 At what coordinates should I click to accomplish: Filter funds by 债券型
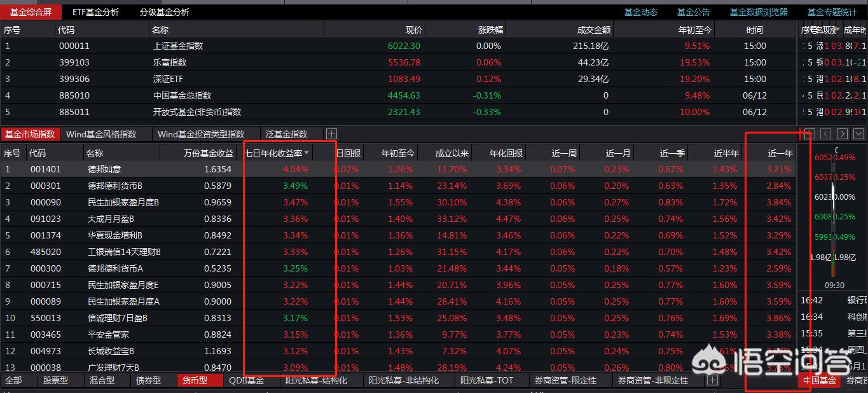click(x=149, y=380)
